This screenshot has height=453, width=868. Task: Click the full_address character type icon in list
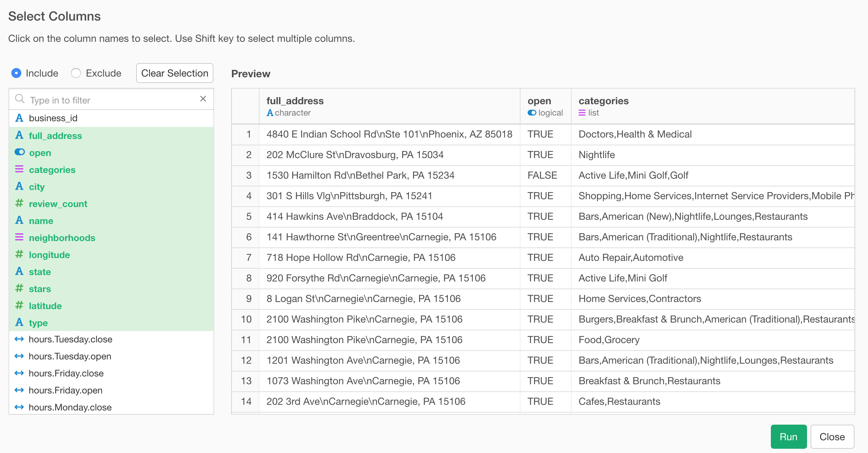19,135
